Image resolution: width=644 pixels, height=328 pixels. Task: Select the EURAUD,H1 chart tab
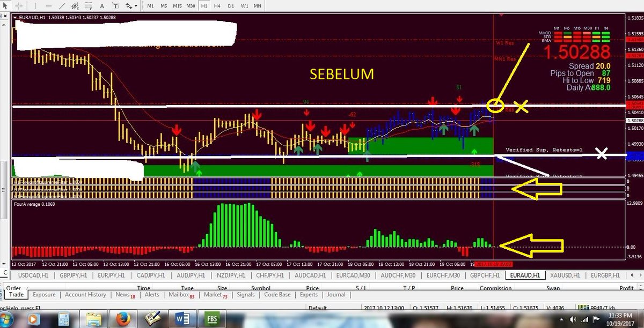(525, 275)
